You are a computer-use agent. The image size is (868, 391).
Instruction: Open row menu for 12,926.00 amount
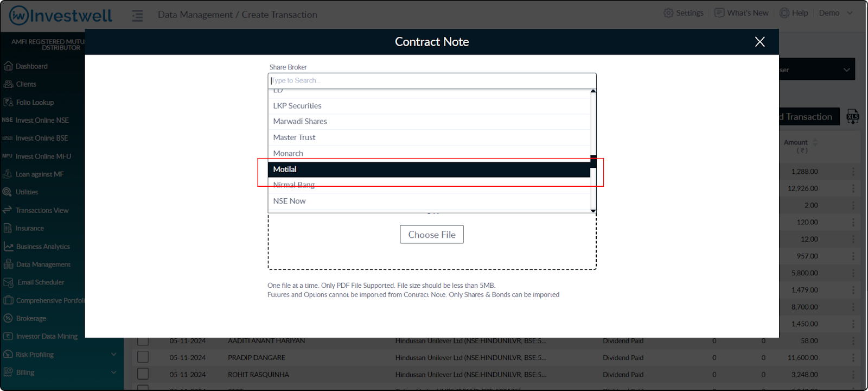(853, 188)
